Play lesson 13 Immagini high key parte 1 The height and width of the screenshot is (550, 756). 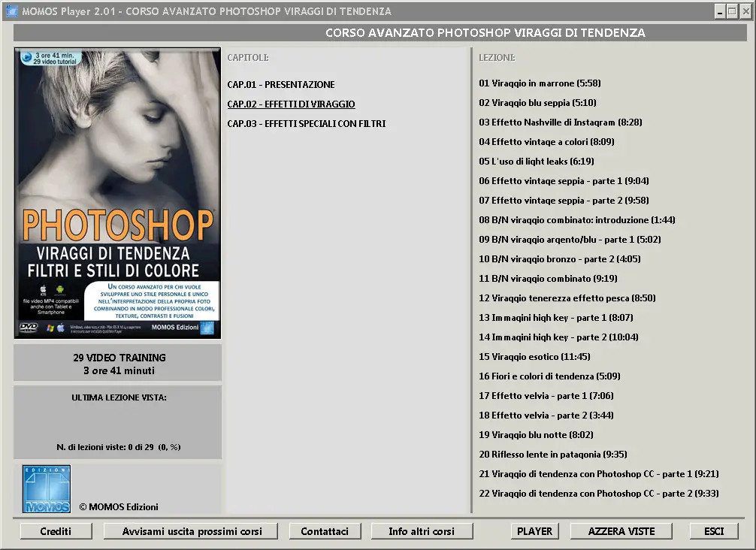[x=556, y=318]
